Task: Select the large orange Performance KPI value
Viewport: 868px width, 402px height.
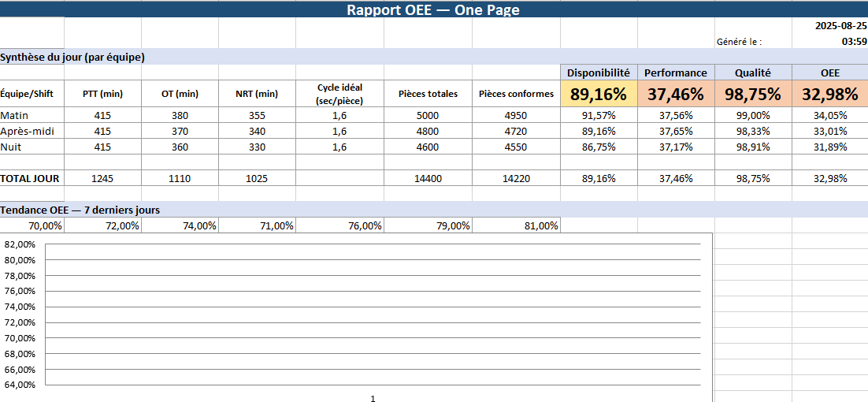Action: (675, 95)
